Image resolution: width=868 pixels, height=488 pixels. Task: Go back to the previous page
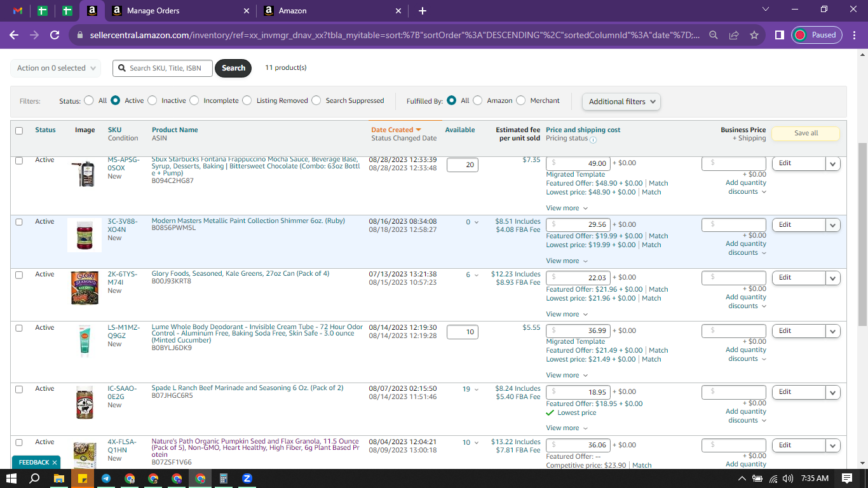point(14,35)
